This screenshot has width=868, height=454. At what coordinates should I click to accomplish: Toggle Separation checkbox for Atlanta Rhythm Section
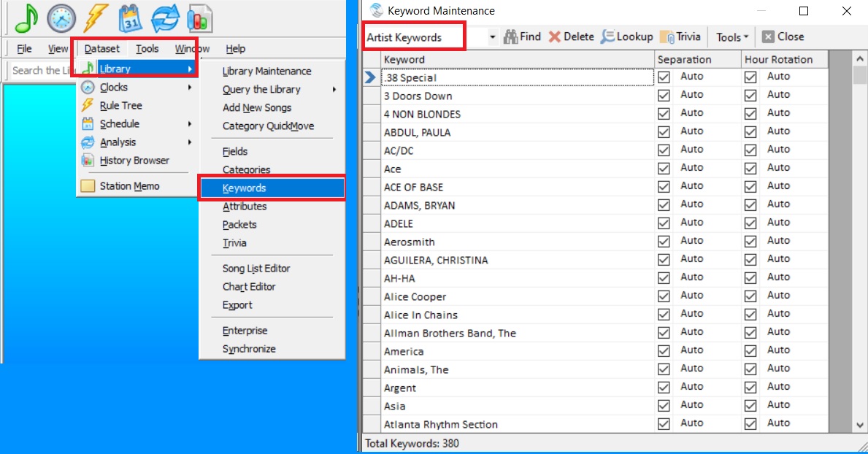(x=664, y=424)
